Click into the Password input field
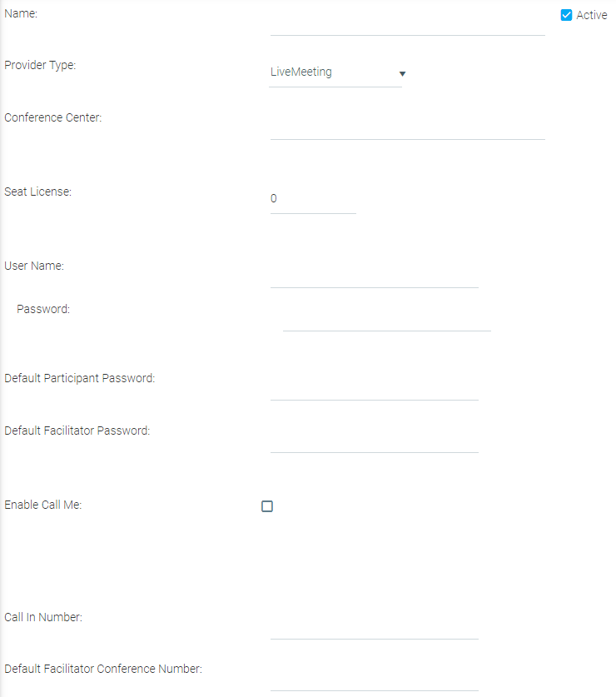616x697 pixels. pyautogui.click(x=386, y=320)
